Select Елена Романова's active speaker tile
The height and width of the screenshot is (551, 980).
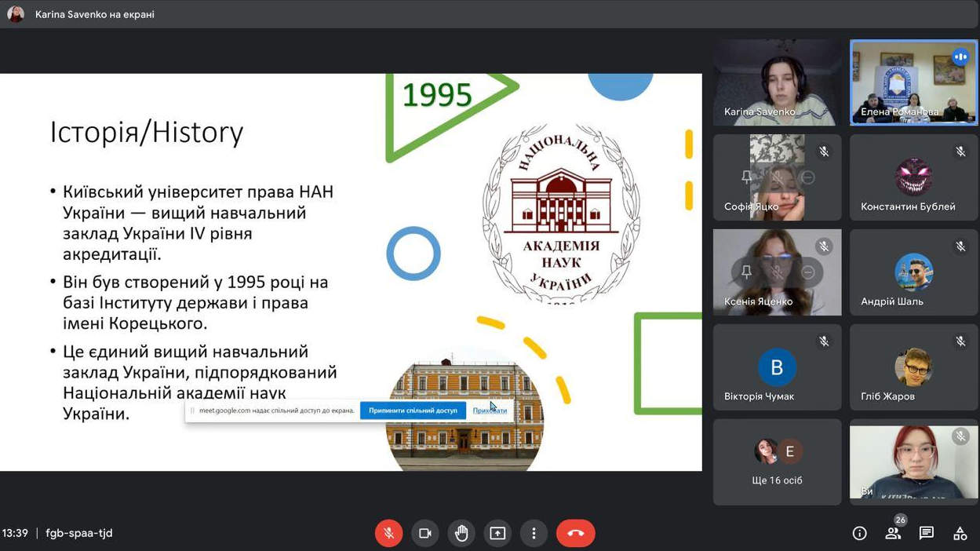point(913,82)
